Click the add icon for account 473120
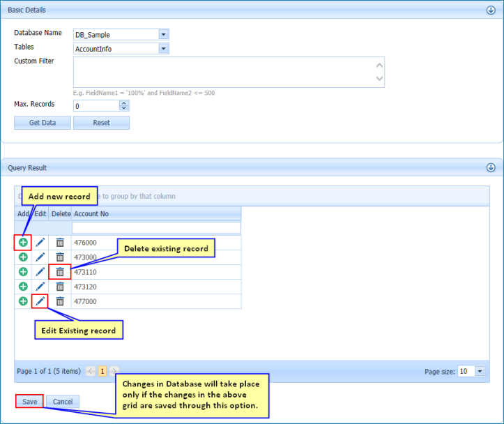The image size is (504, 424). [23, 287]
